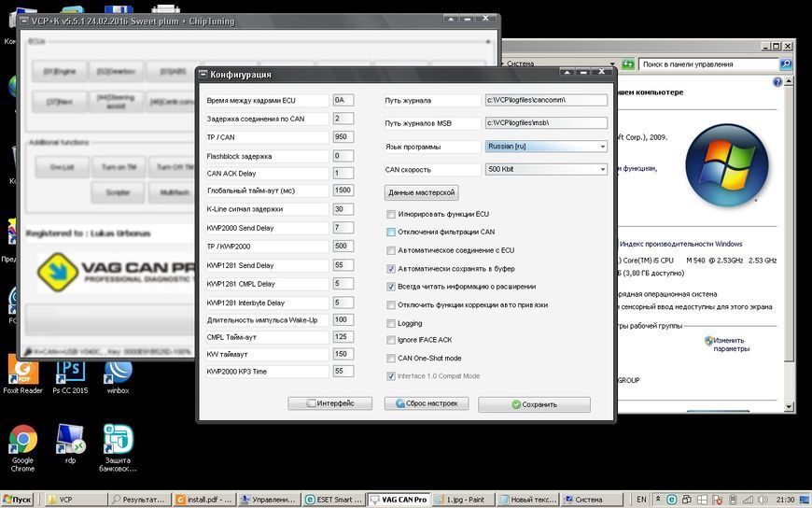This screenshot has width=812, height=508.
Task: Edit the Время между кадрами ECU value
Action: coord(343,100)
